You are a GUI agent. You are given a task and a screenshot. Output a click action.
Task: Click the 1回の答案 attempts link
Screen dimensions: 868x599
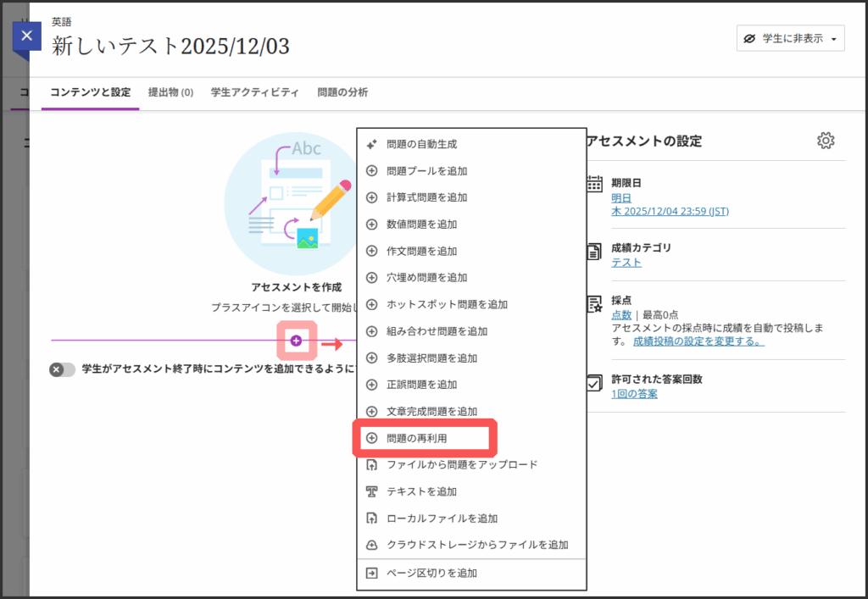(634, 394)
